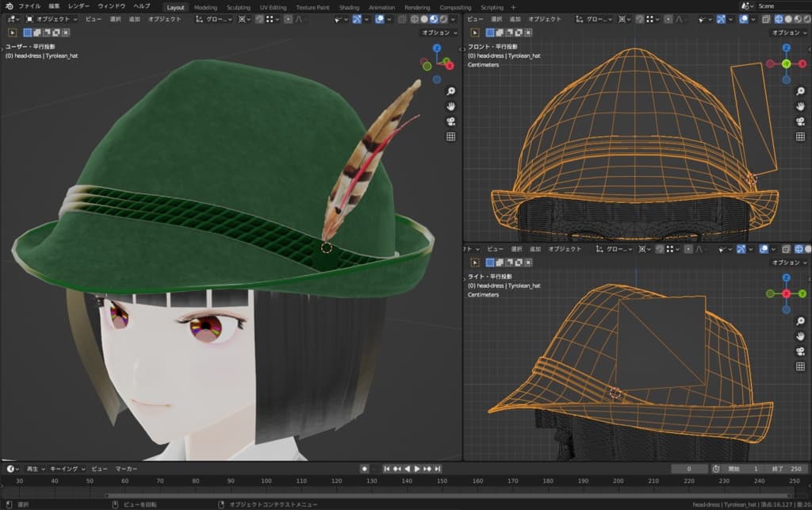Open the ファイル menu
Image resolution: width=812 pixels, height=510 pixels.
[x=29, y=6]
